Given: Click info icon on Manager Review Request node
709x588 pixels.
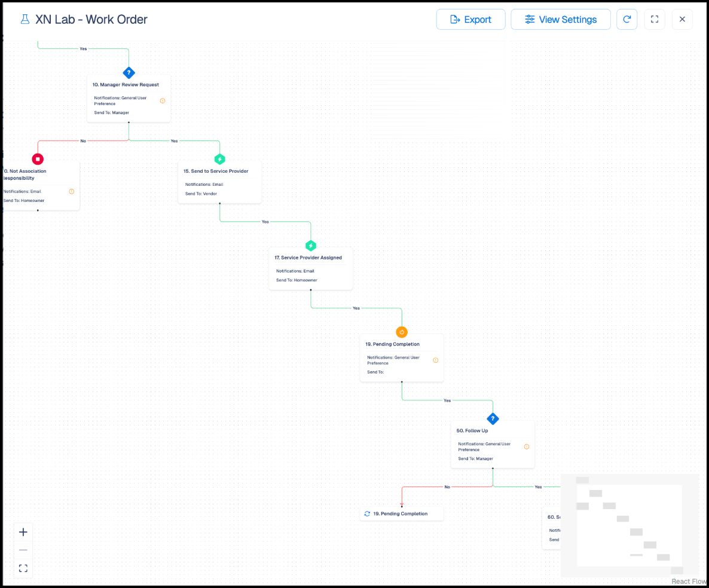Looking at the screenshot, I should [163, 101].
